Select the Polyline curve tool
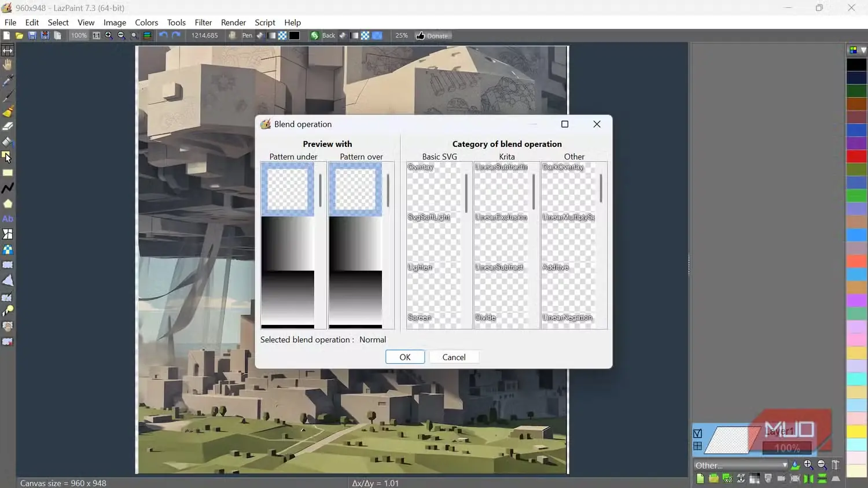 8,188
